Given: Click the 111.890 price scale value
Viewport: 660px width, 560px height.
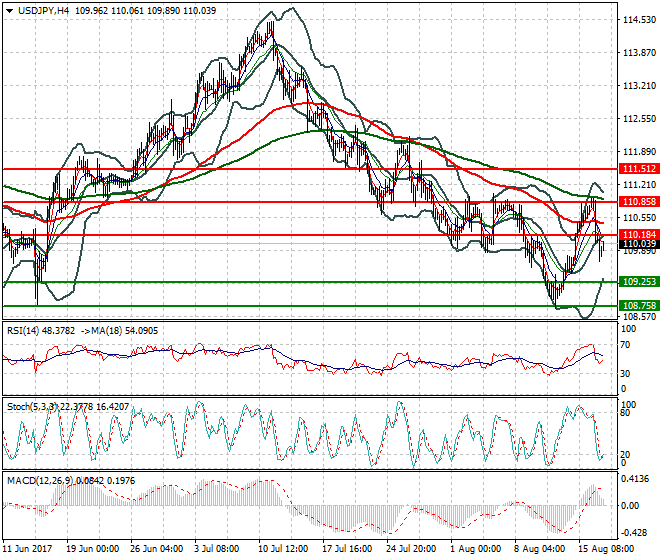Looking at the screenshot, I should [639, 152].
